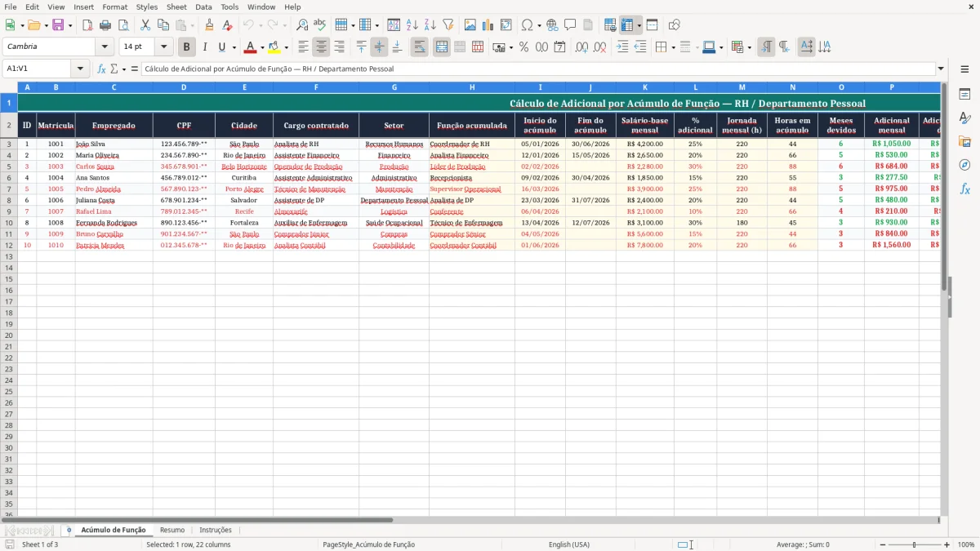This screenshot has width=980, height=551.
Task: Open the 14 pt font size dropdown
Action: (163, 47)
